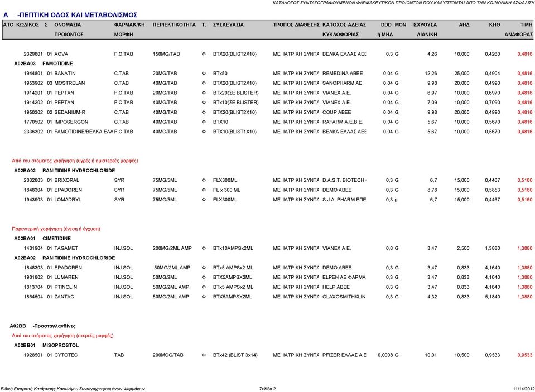Click product name LUMAREN
535x392 pixels.
pos(66,277)
